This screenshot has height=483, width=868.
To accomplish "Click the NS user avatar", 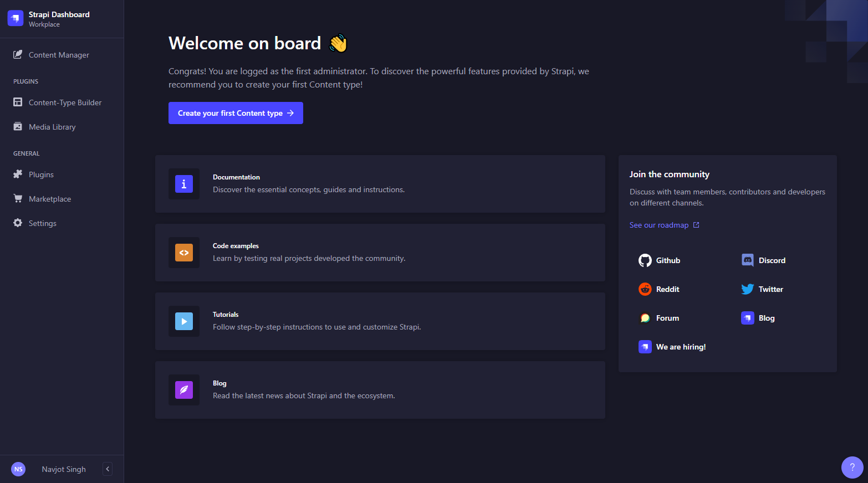I will (x=18, y=469).
